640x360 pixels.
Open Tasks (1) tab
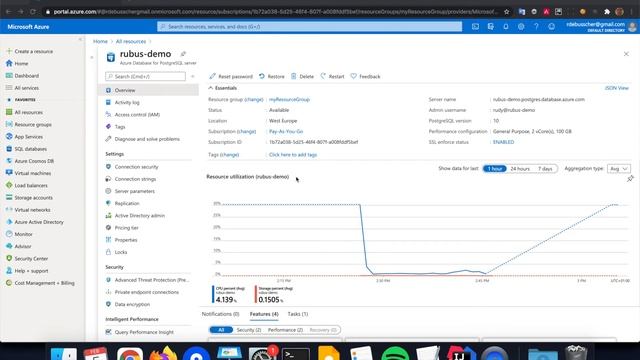pyautogui.click(x=298, y=314)
